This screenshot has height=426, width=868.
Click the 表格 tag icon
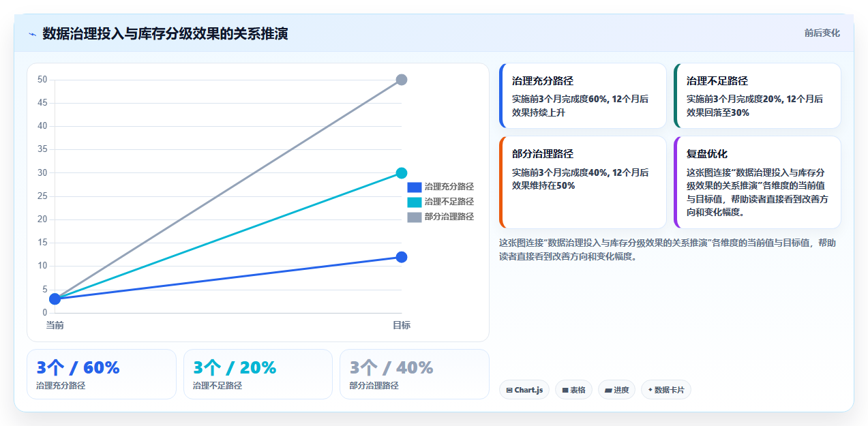point(565,391)
